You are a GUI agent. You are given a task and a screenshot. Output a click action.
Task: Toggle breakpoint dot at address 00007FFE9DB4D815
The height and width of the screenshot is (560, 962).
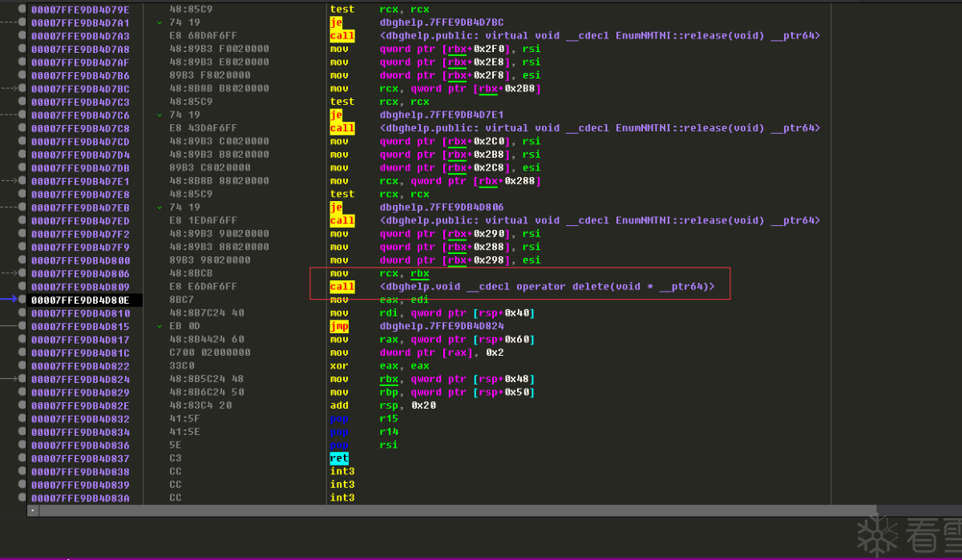[x=22, y=326]
